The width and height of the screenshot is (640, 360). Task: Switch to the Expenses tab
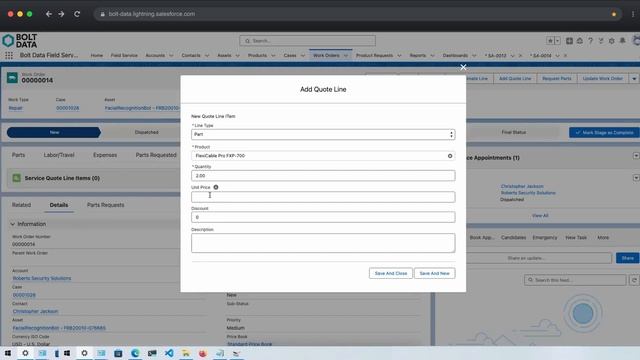point(105,155)
